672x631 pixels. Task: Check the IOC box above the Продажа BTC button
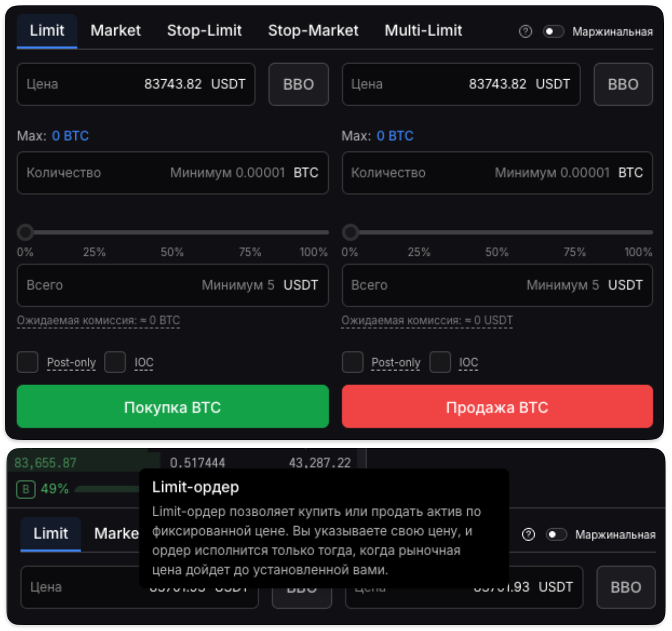440,362
